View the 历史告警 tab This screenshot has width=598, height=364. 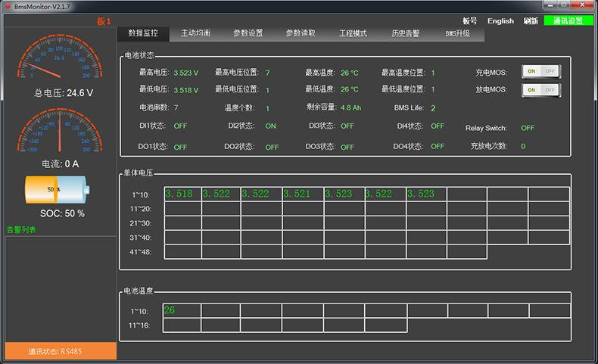click(x=406, y=33)
